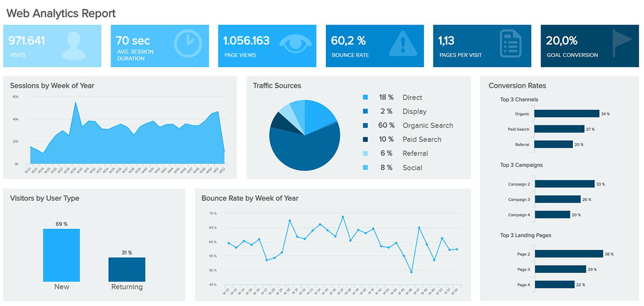The image size is (644, 306).
Task: Click the person icon on Visits card
Action: click(x=74, y=46)
